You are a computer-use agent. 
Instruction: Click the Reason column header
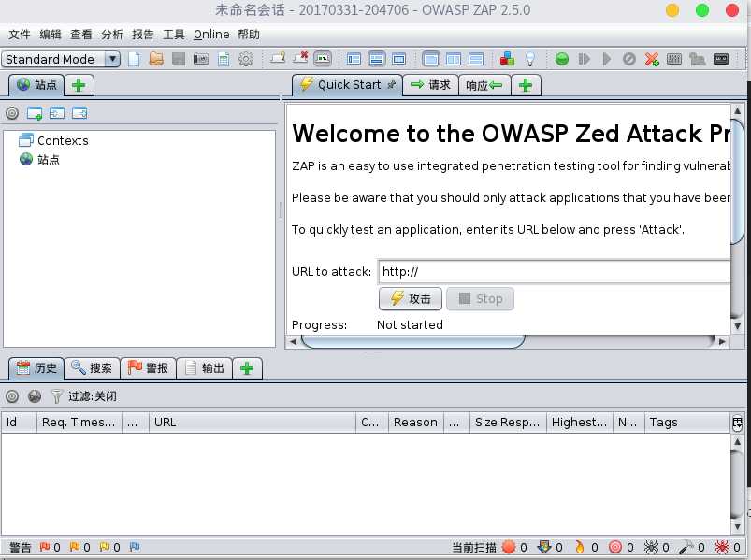pyautogui.click(x=416, y=423)
